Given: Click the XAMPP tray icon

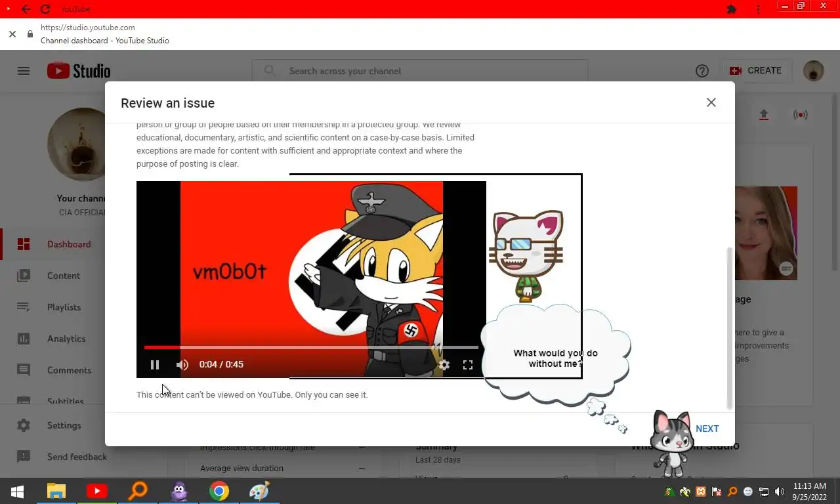Looking at the screenshot, I should click(x=701, y=492).
